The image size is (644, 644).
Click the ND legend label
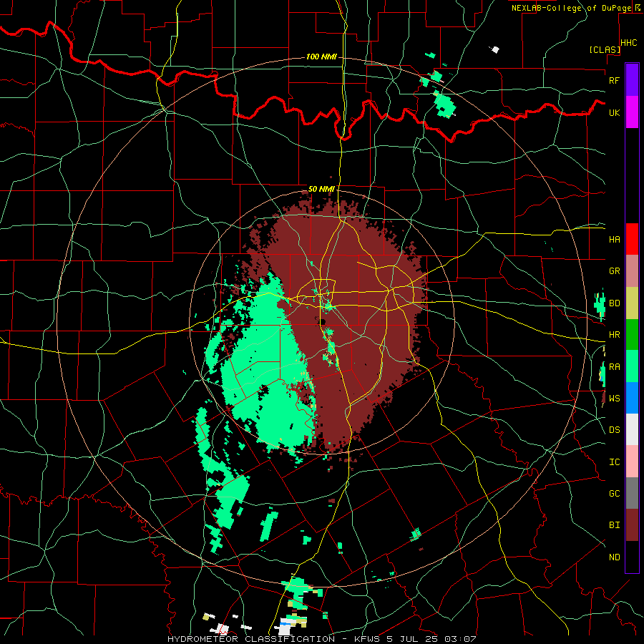click(614, 557)
